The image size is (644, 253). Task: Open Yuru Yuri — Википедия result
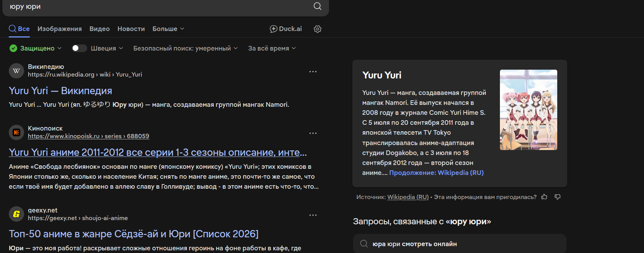pyautogui.click(x=60, y=91)
